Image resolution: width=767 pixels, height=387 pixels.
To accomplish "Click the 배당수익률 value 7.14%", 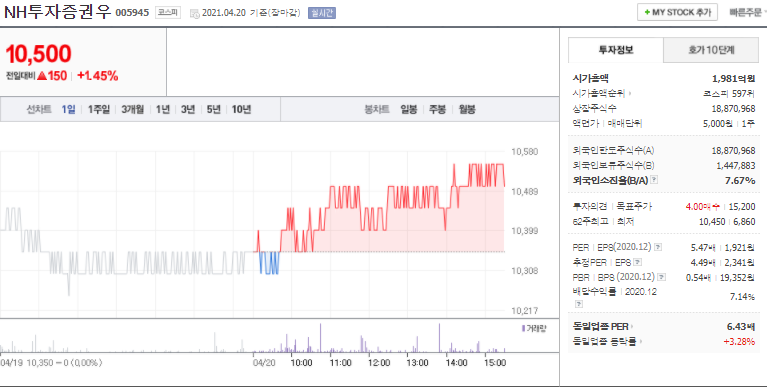I will point(742,296).
